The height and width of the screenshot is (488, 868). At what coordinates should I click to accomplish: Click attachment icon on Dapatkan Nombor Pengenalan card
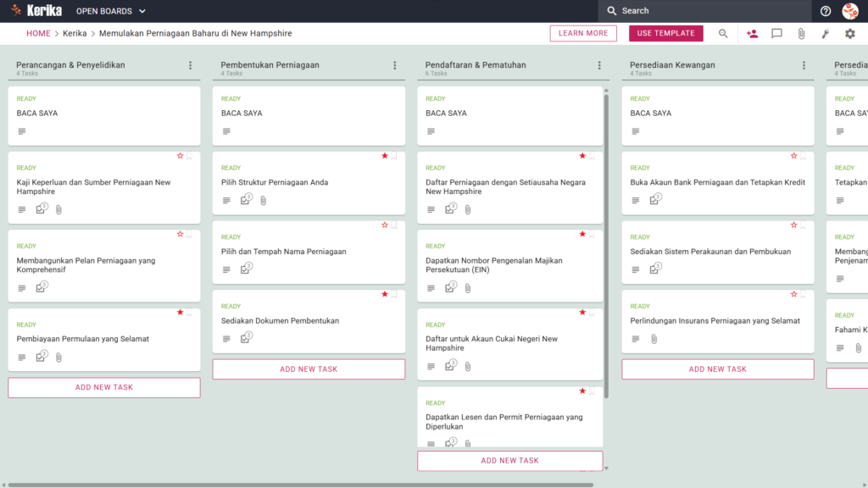(x=468, y=288)
